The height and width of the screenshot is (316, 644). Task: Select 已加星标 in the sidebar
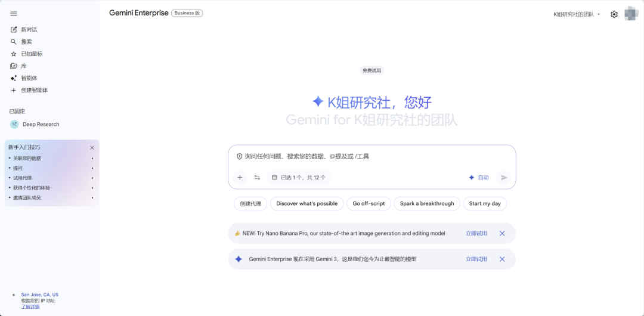point(32,54)
